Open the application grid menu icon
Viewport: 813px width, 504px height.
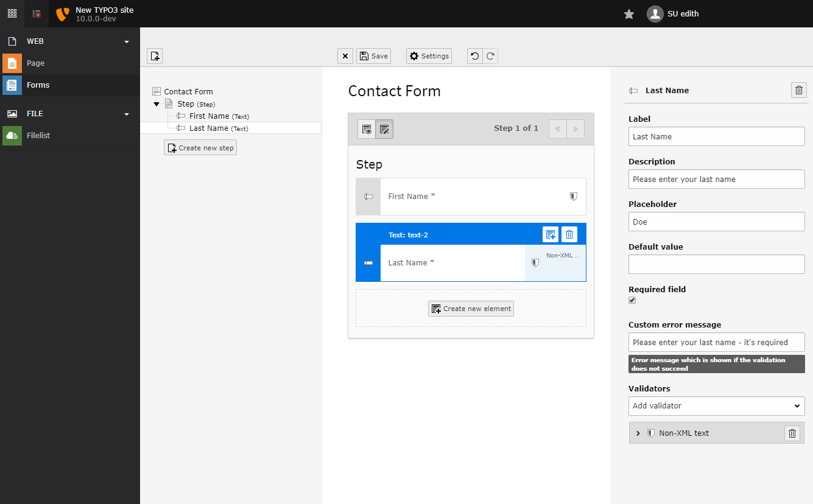coord(12,13)
